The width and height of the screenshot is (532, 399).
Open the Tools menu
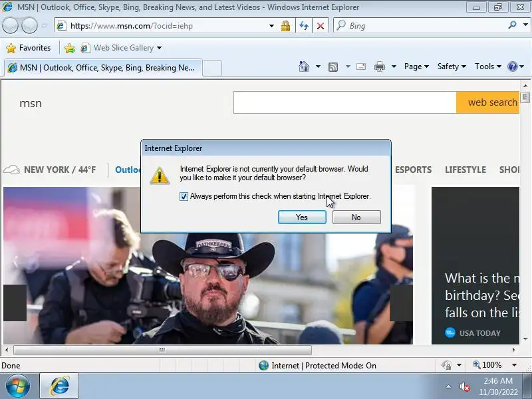488,66
